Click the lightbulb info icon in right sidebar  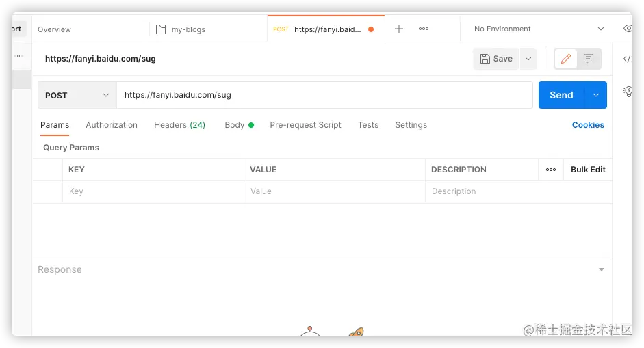(x=628, y=91)
